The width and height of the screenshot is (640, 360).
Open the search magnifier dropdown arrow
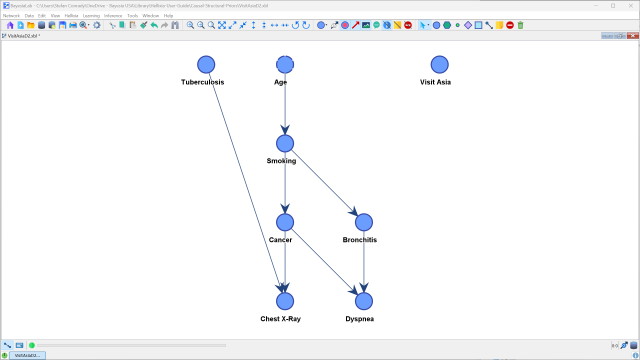(89, 25)
